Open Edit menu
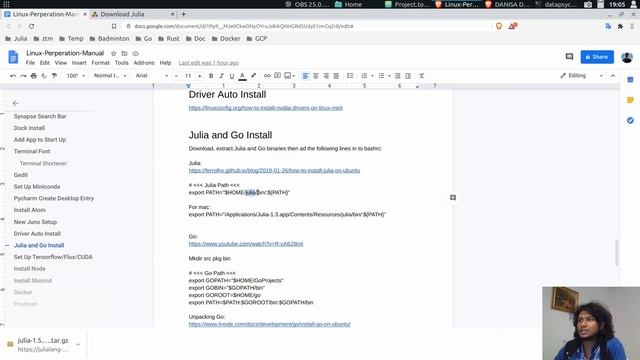Image resolution: width=640 pixels, height=360 pixels. point(44,63)
